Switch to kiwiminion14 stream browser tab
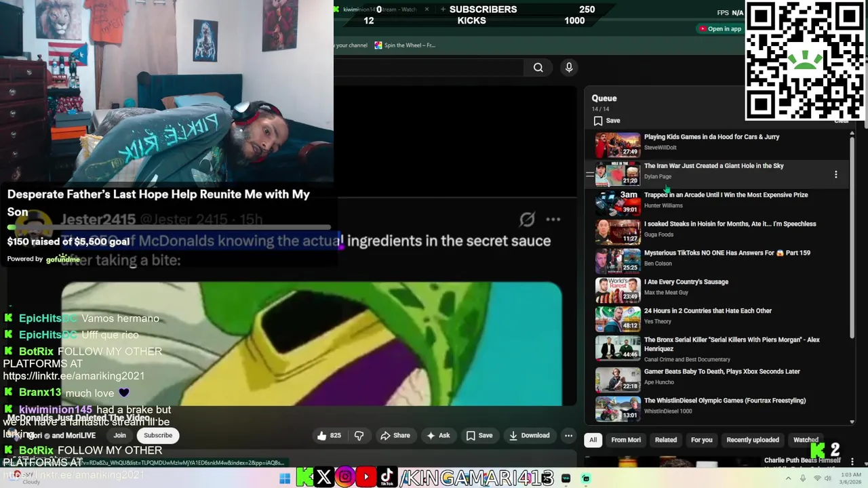This screenshot has width=868, height=488. click(x=380, y=9)
